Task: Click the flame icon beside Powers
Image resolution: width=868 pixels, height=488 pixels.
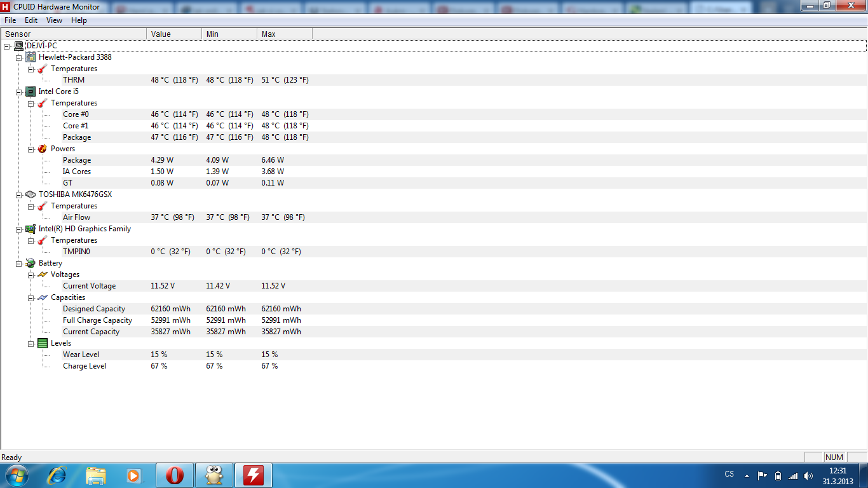Action: click(x=43, y=149)
